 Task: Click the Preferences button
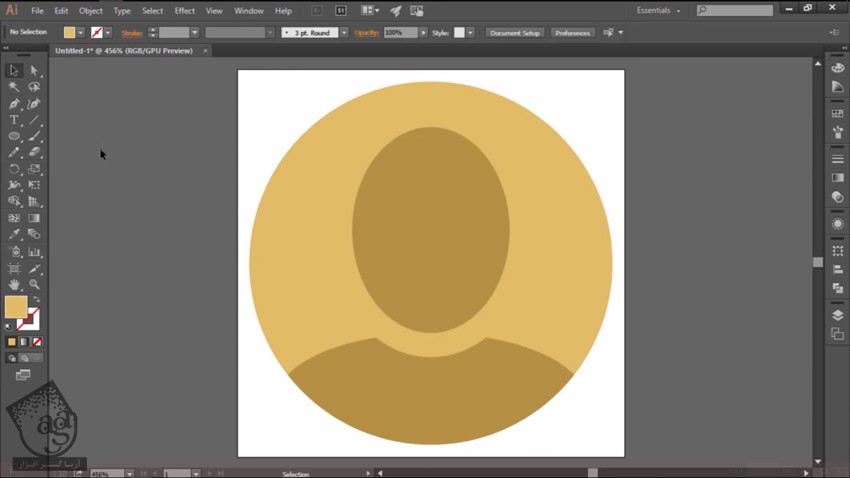click(x=572, y=33)
